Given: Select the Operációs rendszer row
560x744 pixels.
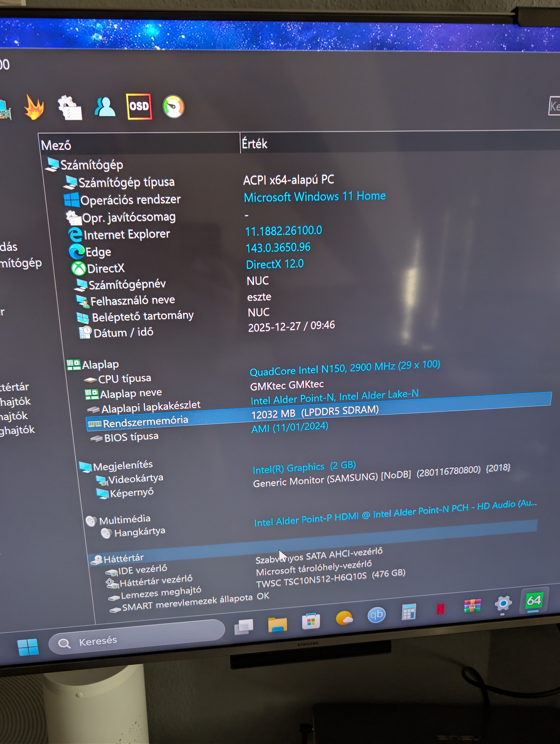Looking at the screenshot, I should pos(122,200).
